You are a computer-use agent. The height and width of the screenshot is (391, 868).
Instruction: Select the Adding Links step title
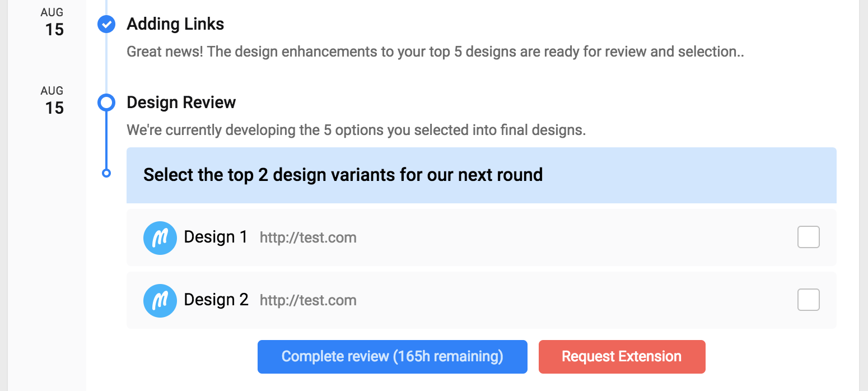175,24
